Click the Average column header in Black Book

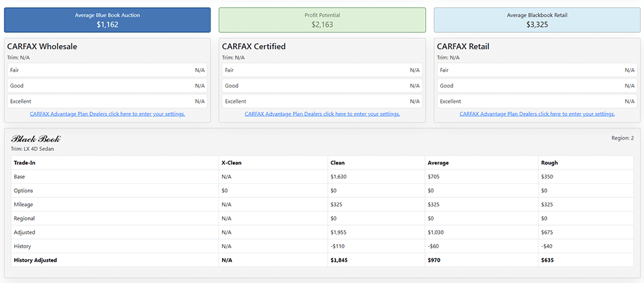pyautogui.click(x=438, y=162)
